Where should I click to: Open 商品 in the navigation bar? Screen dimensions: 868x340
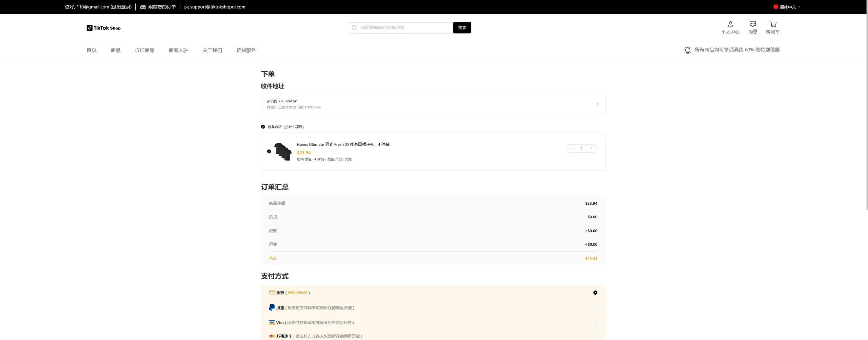[x=115, y=50]
